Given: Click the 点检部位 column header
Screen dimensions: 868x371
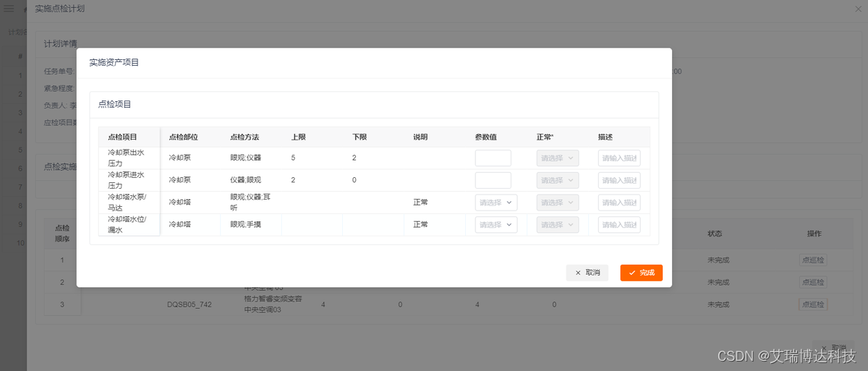Looking at the screenshot, I should click(190, 137).
